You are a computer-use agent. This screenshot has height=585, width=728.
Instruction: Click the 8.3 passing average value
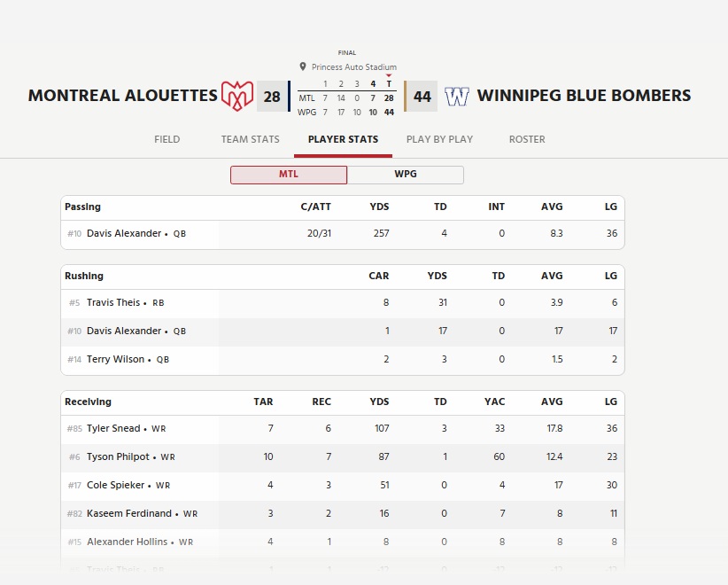pyautogui.click(x=556, y=234)
